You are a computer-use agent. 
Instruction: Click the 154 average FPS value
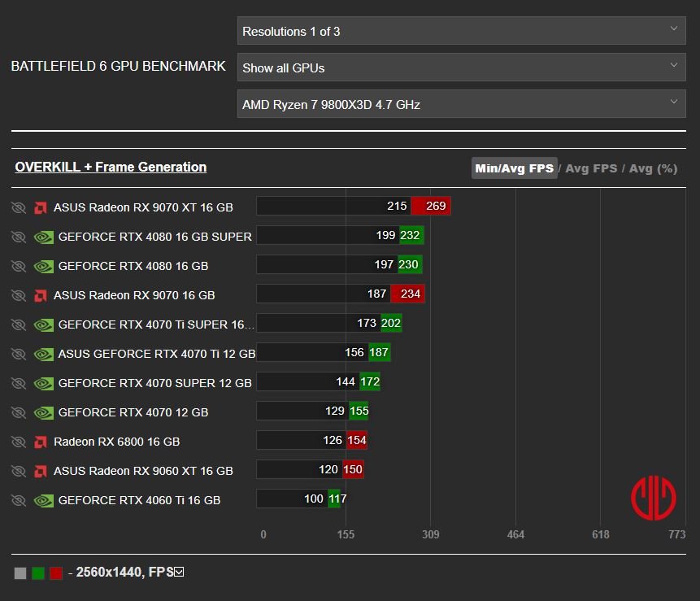(x=357, y=440)
